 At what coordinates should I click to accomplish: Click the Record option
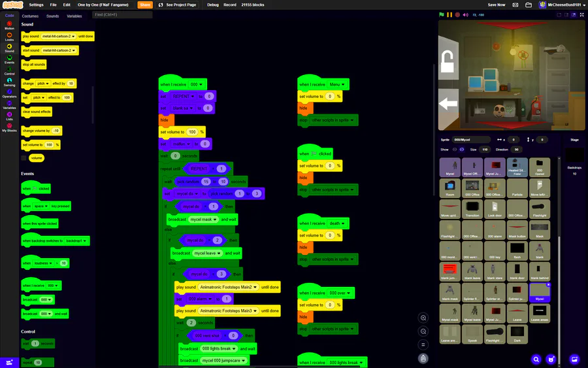(230, 5)
